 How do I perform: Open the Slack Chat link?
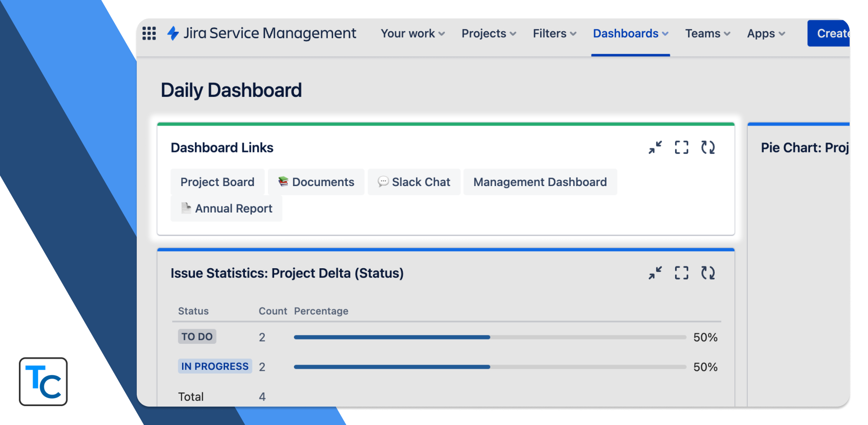pos(414,182)
